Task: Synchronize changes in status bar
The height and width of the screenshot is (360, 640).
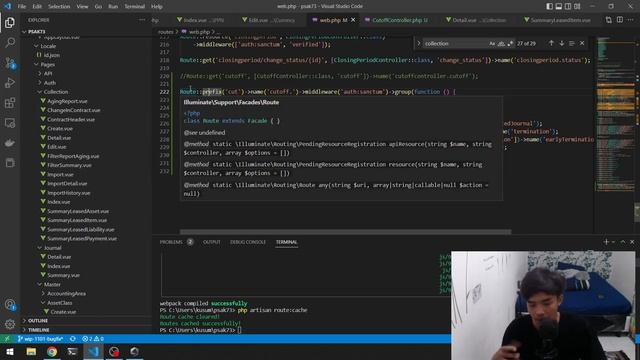Action: tap(73, 339)
